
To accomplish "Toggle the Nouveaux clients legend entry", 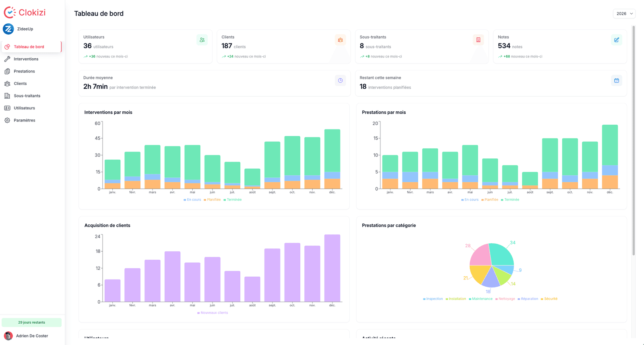I will pos(213,313).
